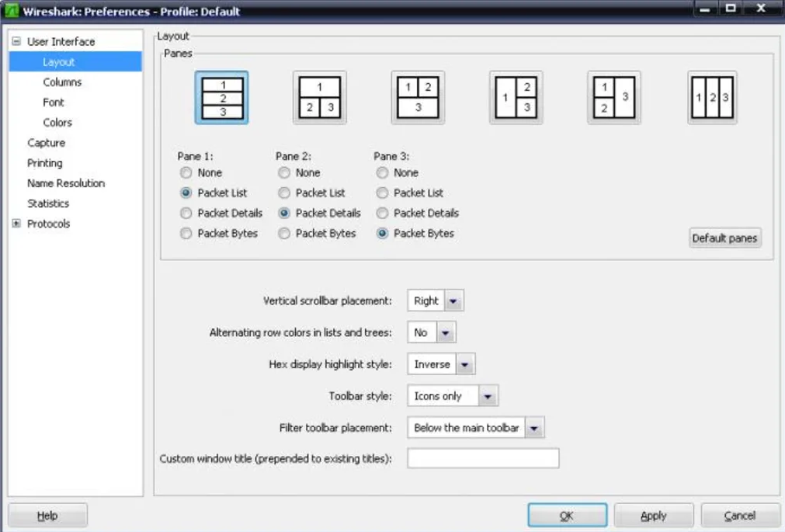
Task: Click the Wireshark icon in the title bar
Action: [x=11, y=10]
